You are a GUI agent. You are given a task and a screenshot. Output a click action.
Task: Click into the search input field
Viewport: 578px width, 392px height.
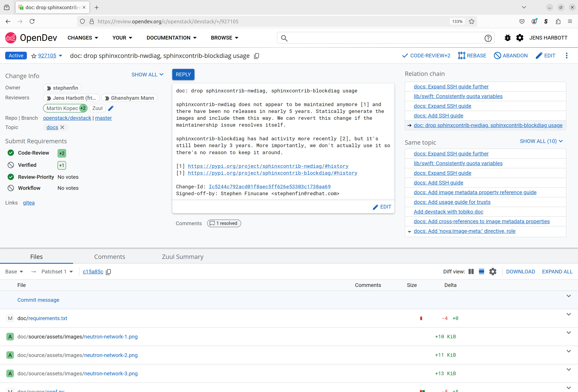(386, 38)
